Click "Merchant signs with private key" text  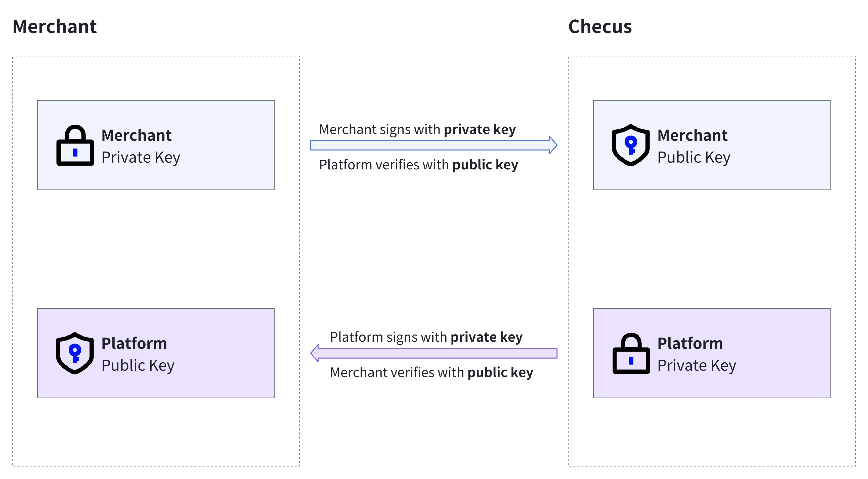tap(417, 130)
